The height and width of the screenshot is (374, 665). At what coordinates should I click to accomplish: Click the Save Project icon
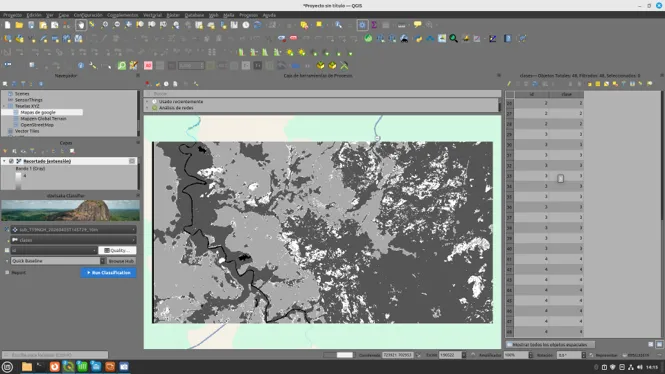pyautogui.click(x=31, y=25)
